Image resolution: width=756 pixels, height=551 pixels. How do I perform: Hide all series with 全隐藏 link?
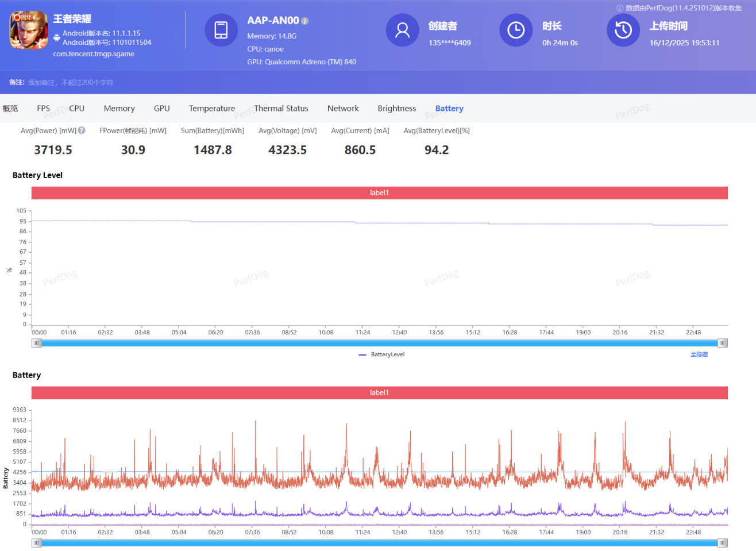pos(699,355)
